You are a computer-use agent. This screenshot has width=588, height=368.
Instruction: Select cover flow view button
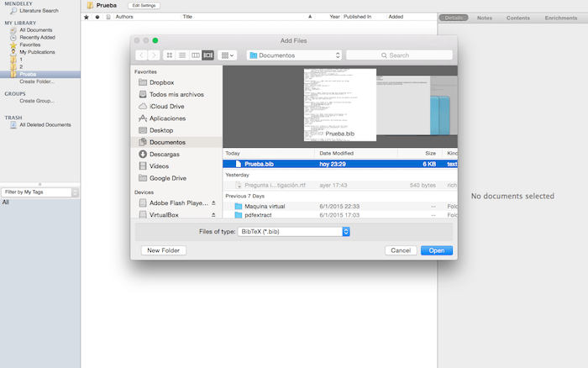207,55
